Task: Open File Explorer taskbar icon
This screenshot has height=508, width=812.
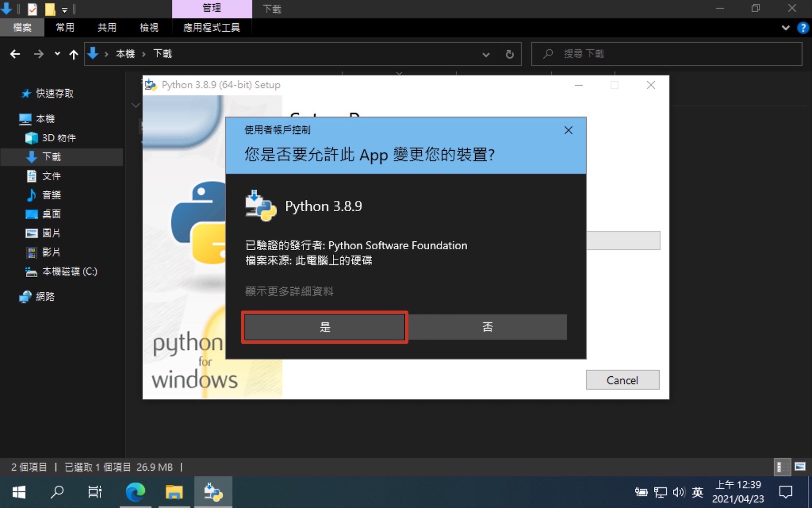Action: [174, 492]
